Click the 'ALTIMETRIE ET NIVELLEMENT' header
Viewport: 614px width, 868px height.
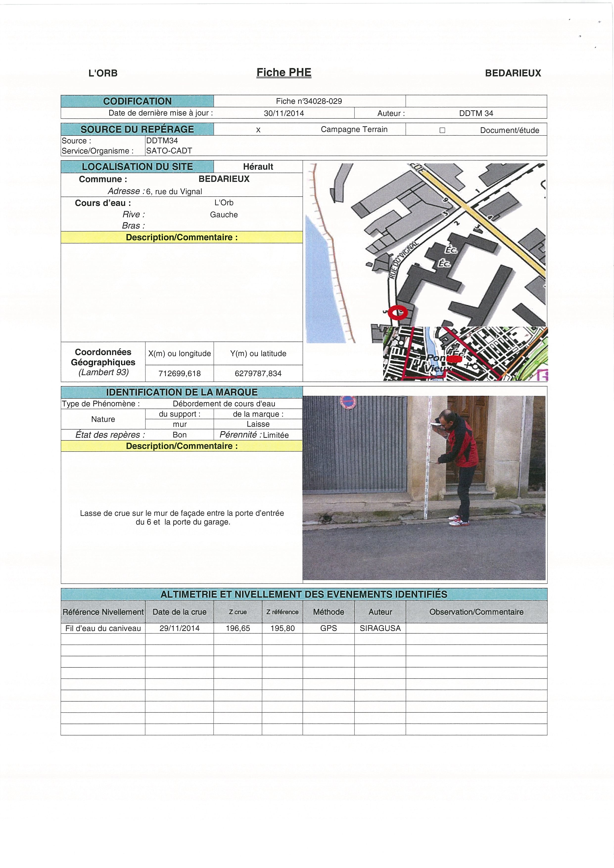304,594
